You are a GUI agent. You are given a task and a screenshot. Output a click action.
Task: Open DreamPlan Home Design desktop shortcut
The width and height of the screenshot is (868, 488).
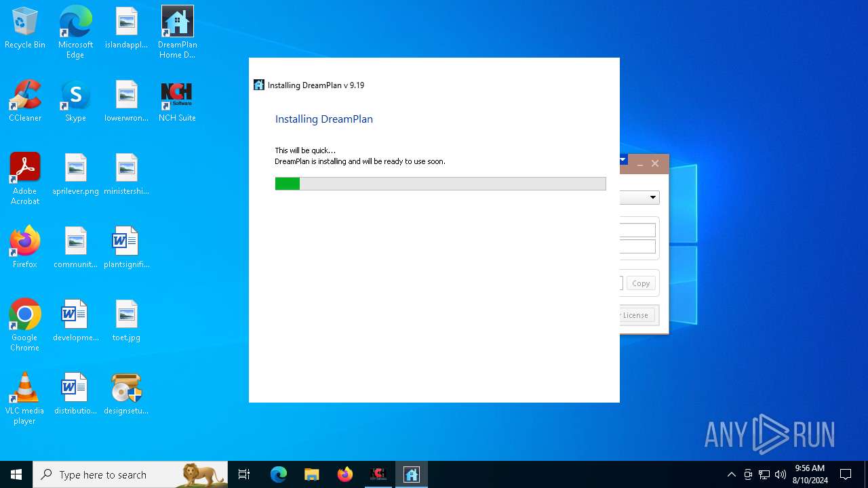(x=177, y=33)
